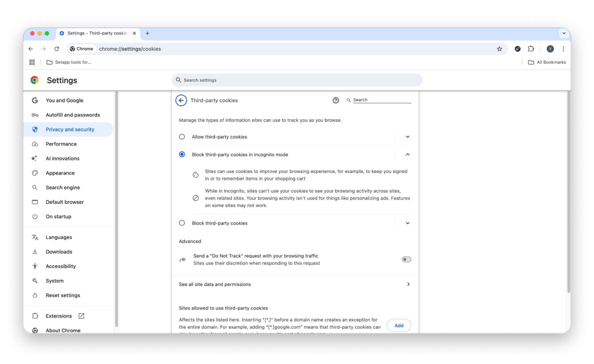Image resolution: width=594 pixels, height=364 pixels.
Task: Click the profile avatar icon
Action: (550, 49)
